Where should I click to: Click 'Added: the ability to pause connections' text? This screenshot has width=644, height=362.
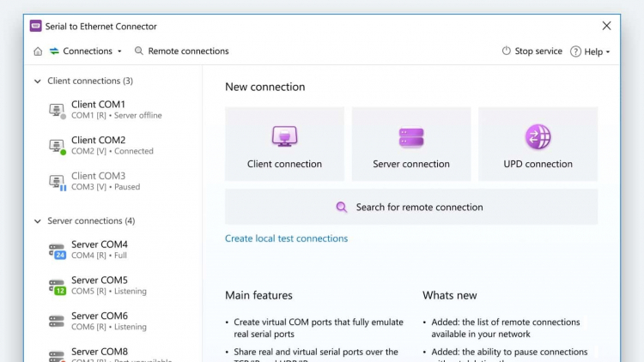click(x=509, y=353)
